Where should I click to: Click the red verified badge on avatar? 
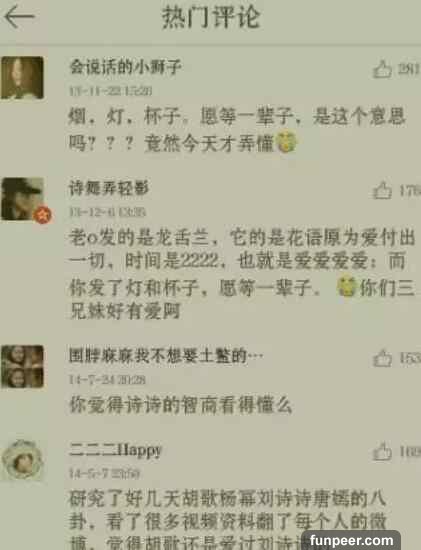(43, 215)
